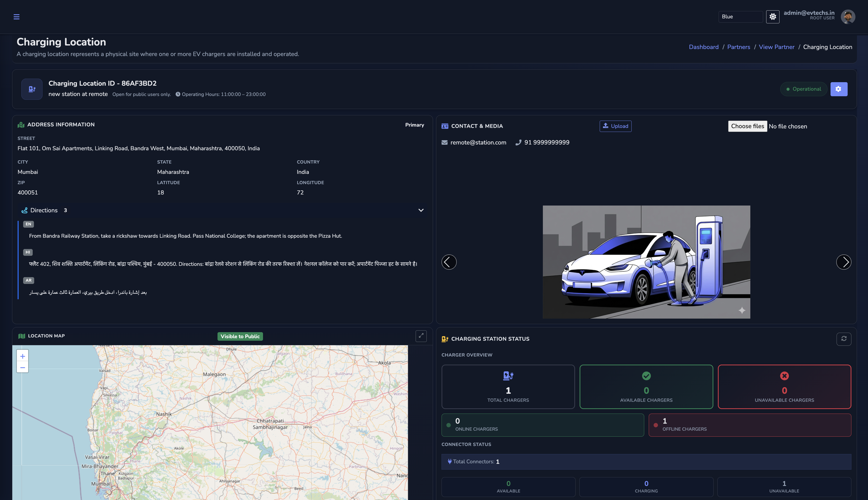Viewport: 868px width, 500px height.
Task: Click the Upload media button
Action: (x=615, y=126)
